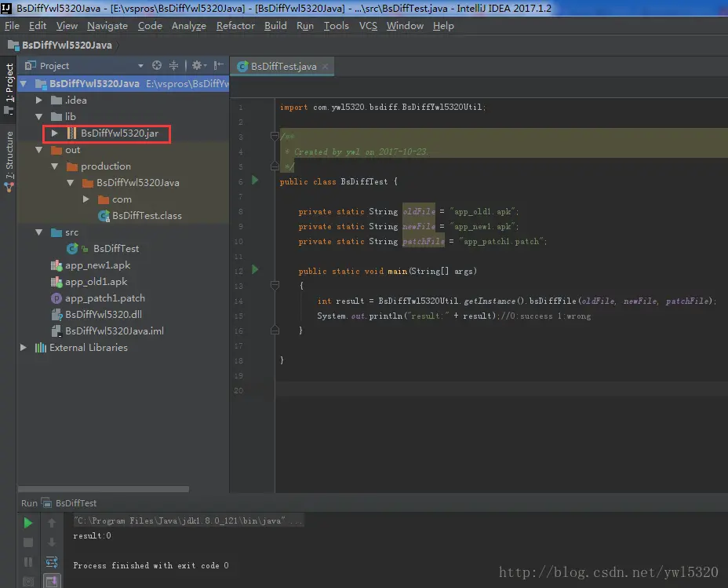Click the Collapse All icon in Project panel
Image resolution: width=728 pixels, height=588 pixels.
174,66
